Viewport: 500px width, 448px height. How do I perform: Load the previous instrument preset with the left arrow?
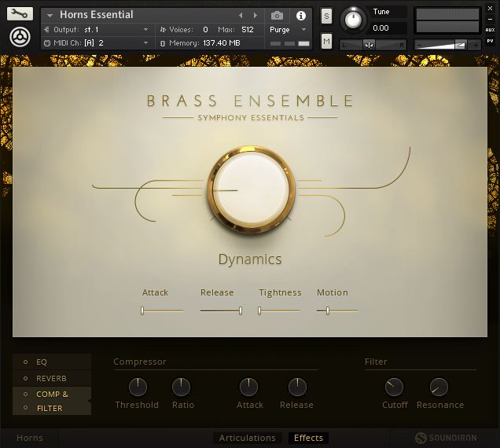tap(241, 15)
